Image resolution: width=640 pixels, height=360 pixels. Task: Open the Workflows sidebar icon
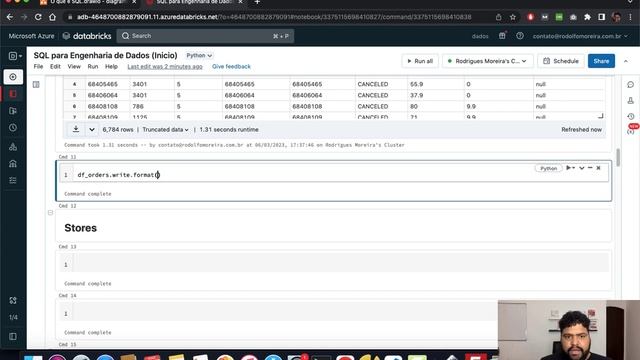(x=13, y=180)
